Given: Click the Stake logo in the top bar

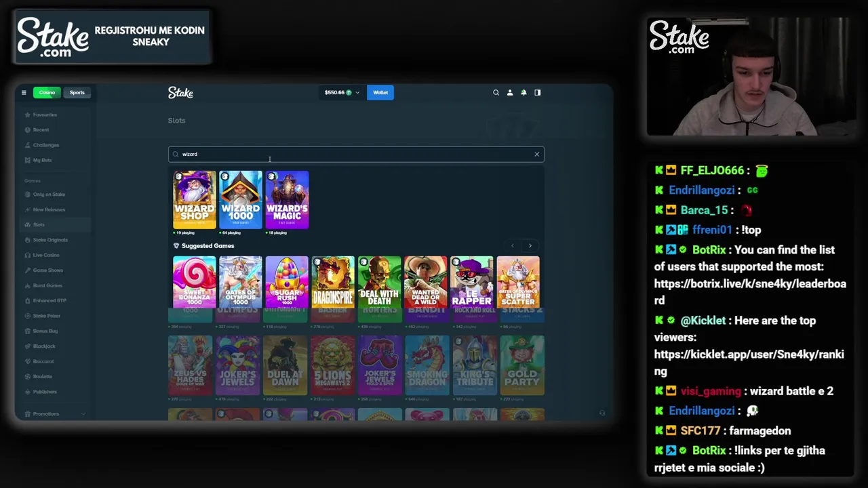Looking at the screenshot, I should [x=180, y=93].
